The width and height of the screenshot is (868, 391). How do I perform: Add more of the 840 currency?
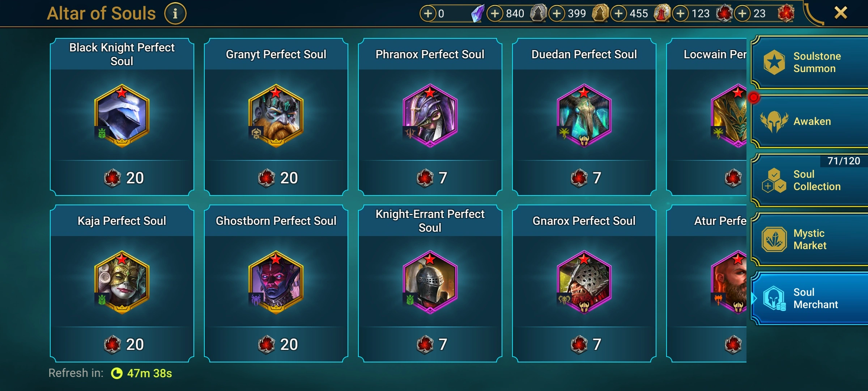pyautogui.click(x=495, y=14)
